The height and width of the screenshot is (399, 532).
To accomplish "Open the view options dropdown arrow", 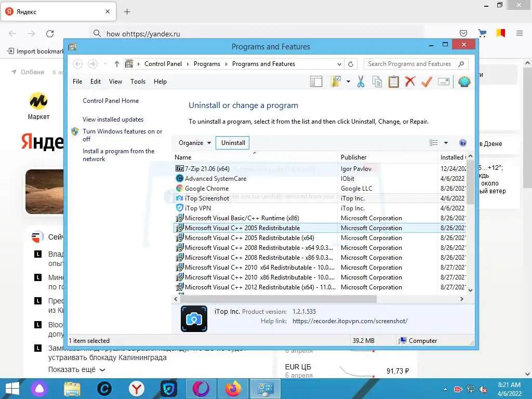I will [x=446, y=143].
